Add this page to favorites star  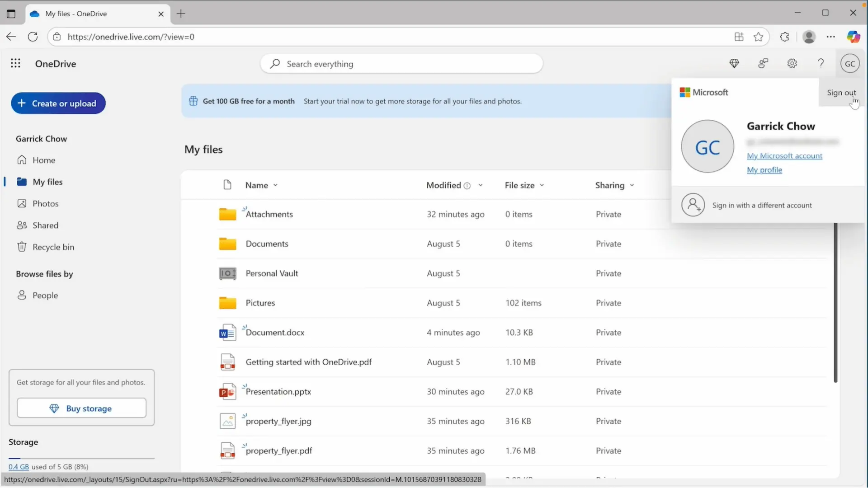[x=759, y=37]
